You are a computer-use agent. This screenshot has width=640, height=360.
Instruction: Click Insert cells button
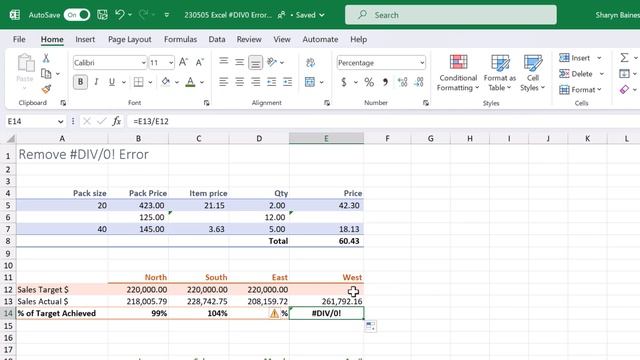[574, 58]
